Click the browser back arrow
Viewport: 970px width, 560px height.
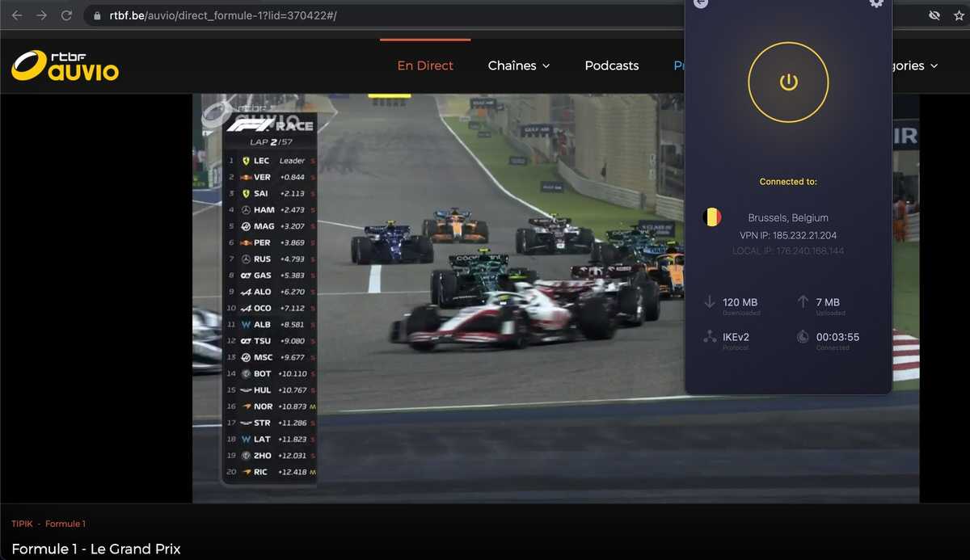click(17, 15)
